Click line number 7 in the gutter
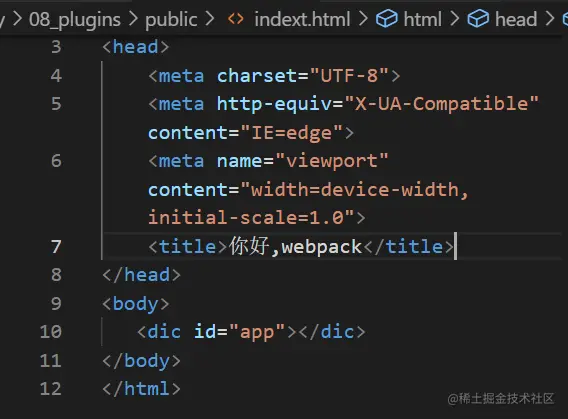 pos(56,247)
